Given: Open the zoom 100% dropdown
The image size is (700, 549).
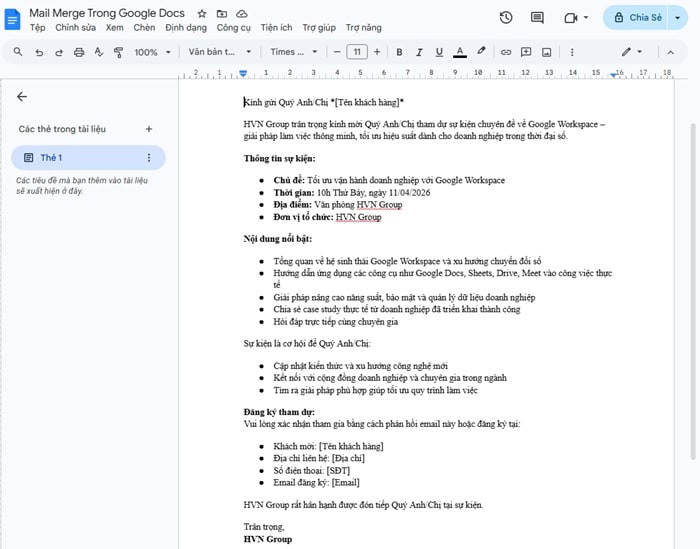Looking at the screenshot, I should (152, 52).
